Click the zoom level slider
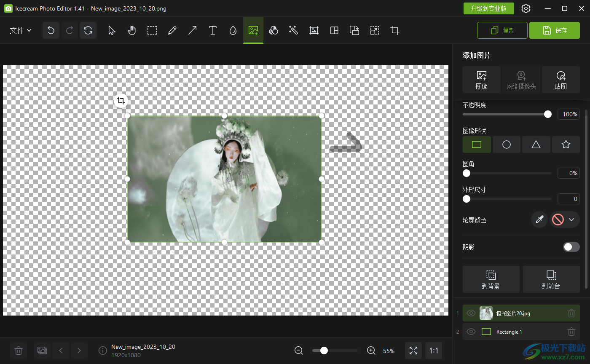 tap(335, 351)
